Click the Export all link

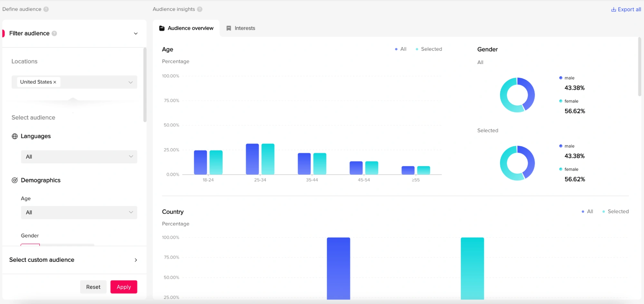point(626,10)
